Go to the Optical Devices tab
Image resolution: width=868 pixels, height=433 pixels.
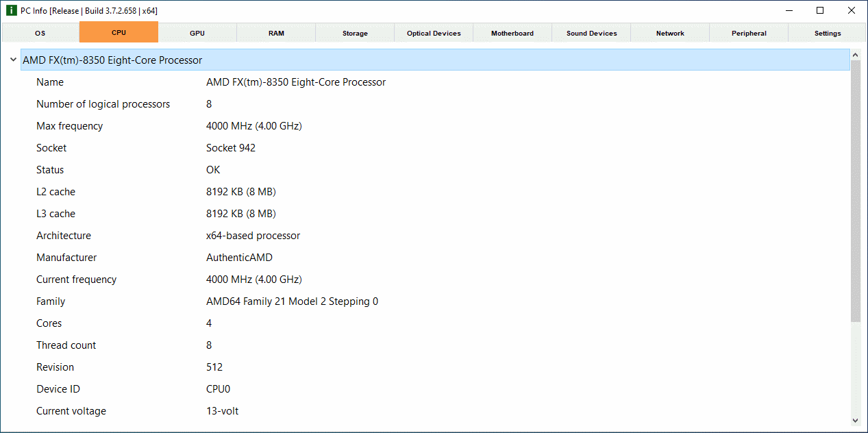434,33
